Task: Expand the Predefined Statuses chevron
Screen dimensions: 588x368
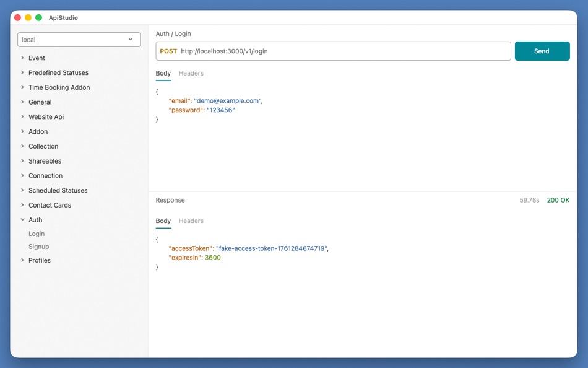Action: click(22, 72)
